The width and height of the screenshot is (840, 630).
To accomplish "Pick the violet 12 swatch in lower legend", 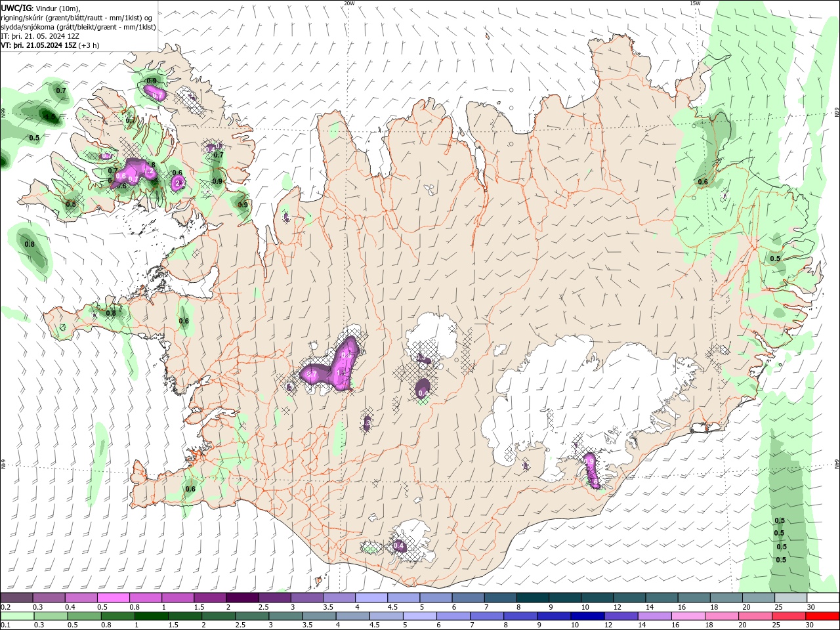I will click(x=621, y=616).
